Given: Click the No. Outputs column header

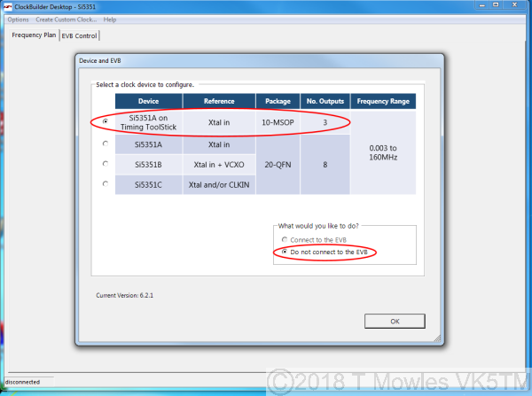Looking at the screenshot, I should pyautogui.click(x=325, y=101).
